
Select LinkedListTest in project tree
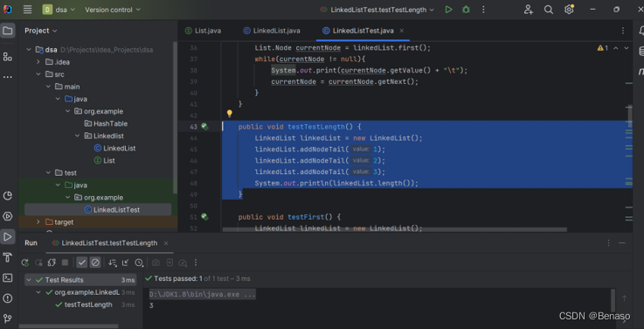coord(112,210)
